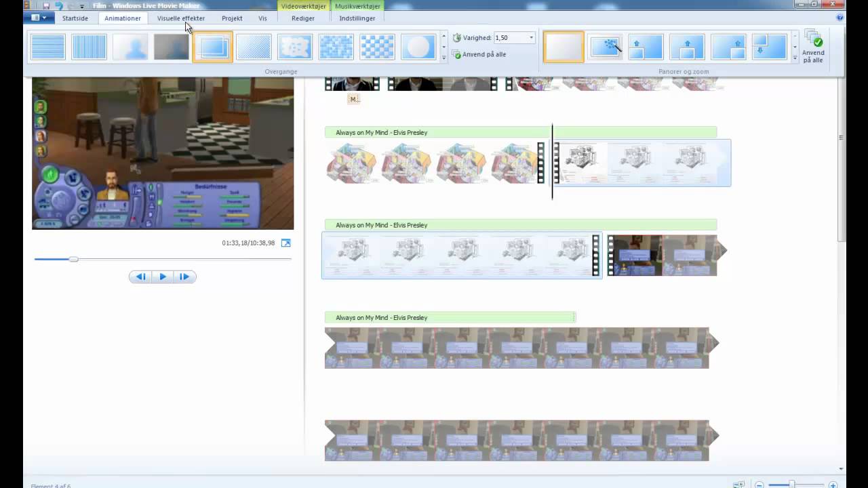The height and width of the screenshot is (488, 868).
Task: Select the circle reveal transition
Action: pos(418,47)
